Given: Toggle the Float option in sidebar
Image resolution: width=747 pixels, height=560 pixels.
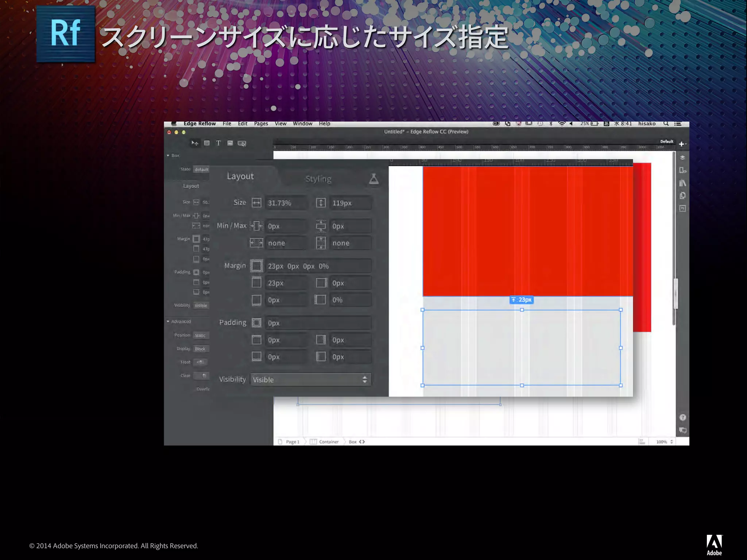Looking at the screenshot, I should point(200,362).
